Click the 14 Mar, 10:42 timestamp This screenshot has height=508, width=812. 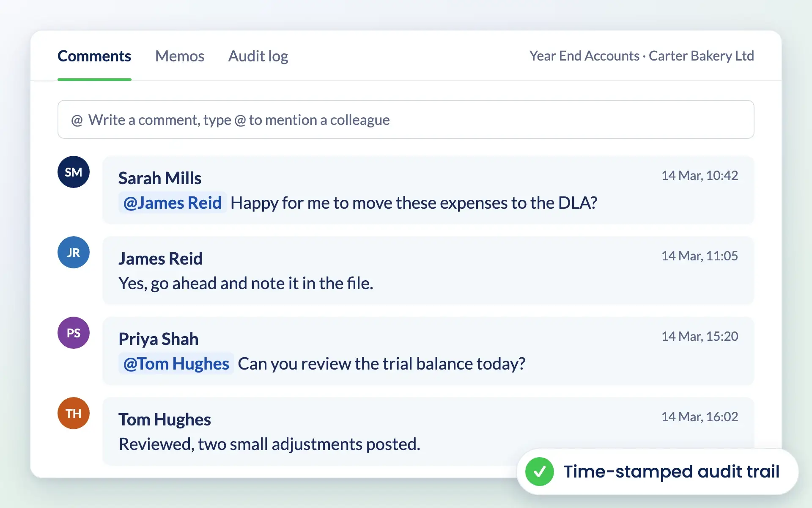[x=700, y=175]
